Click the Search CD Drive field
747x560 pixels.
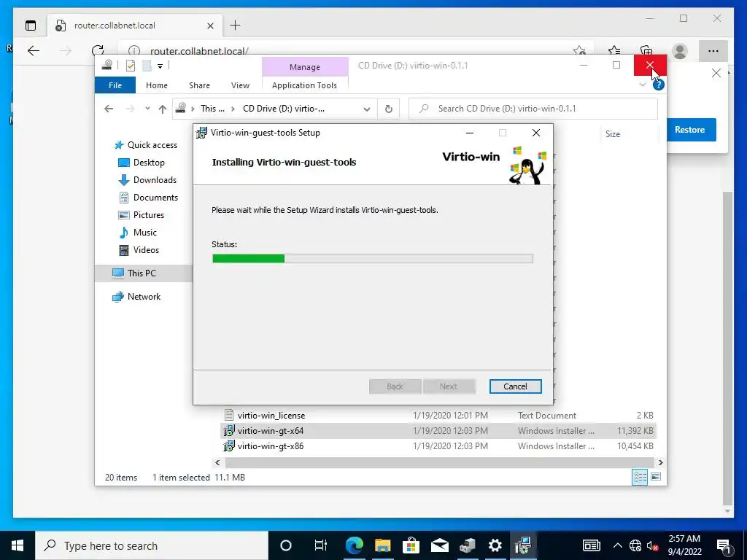(533, 109)
